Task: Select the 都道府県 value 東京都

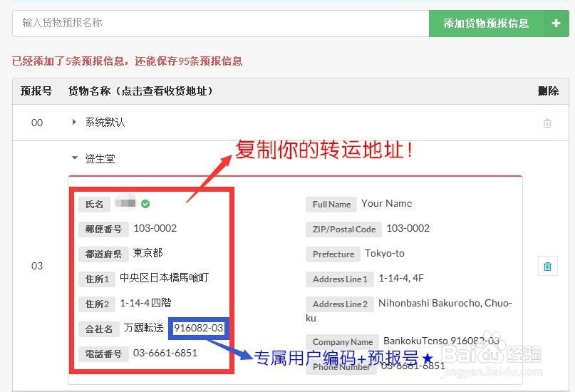Action: click(147, 253)
